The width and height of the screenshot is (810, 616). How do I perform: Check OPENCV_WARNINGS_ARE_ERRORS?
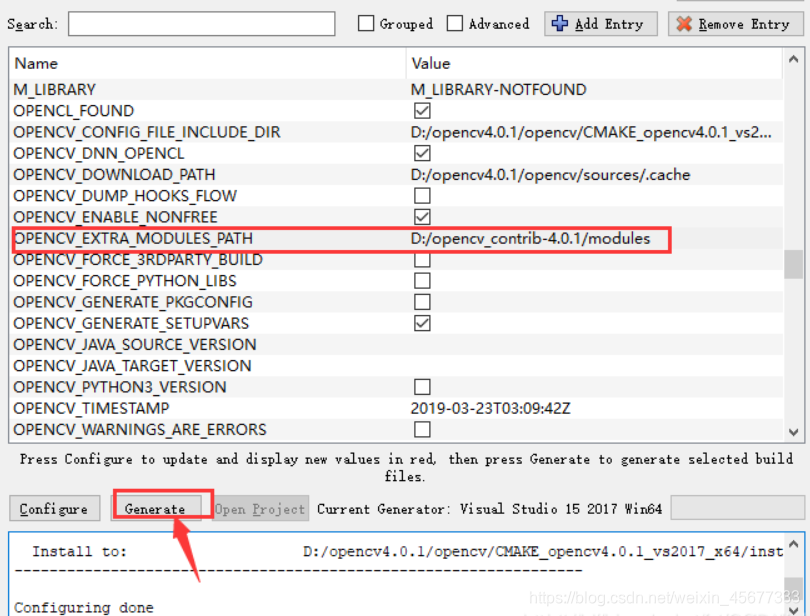point(421,429)
